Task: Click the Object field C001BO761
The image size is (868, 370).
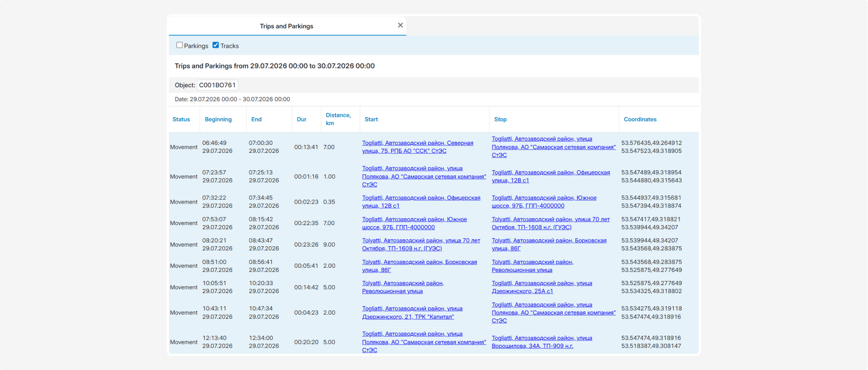Action: (217, 85)
